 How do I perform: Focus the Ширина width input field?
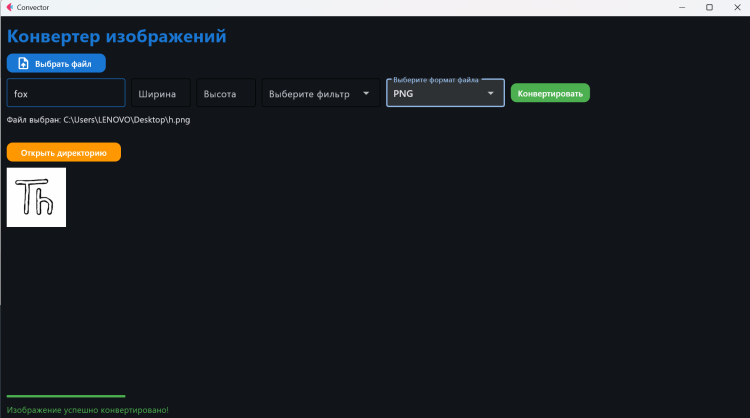[x=160, y=93]
